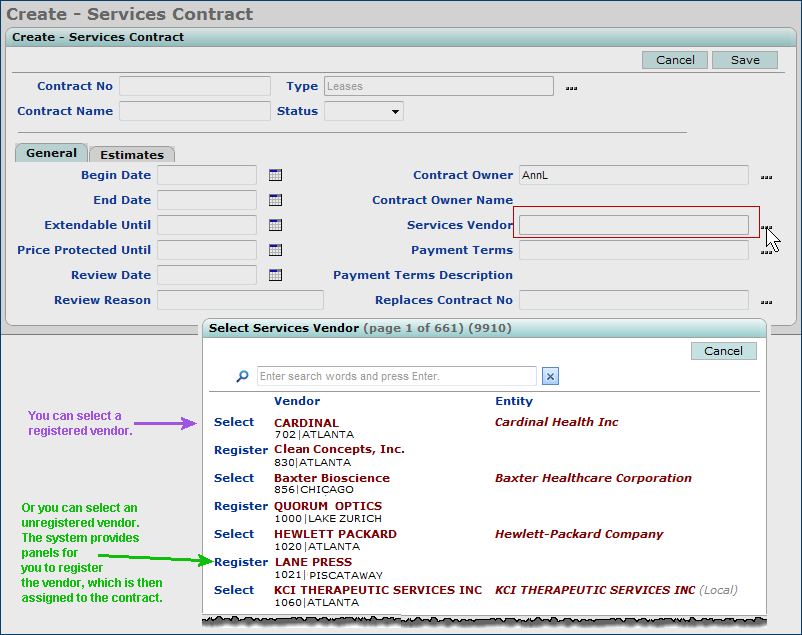Click the QUORUM OPTICS vendor name
This screenshot has width=802, height=635.
328,506
